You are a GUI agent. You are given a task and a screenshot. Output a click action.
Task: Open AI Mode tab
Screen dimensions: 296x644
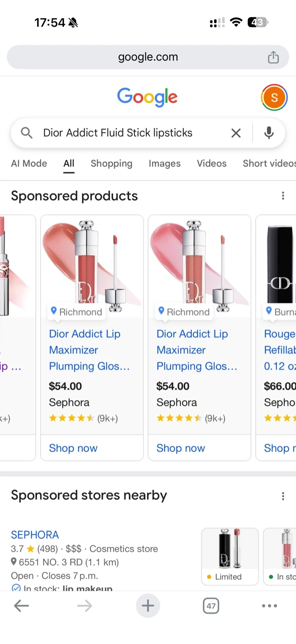[x=29, y=164]
